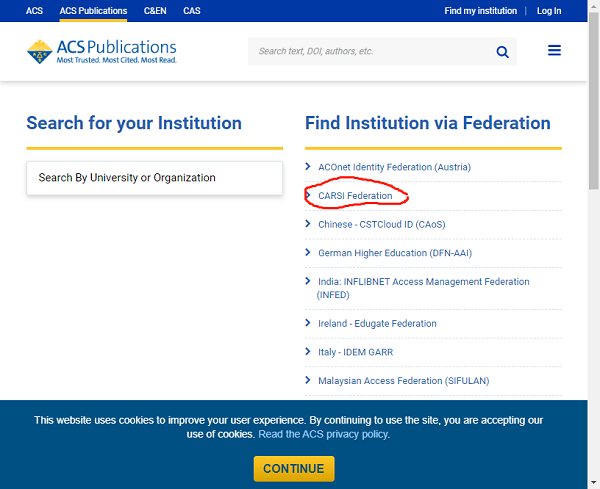Click the Log In link
The height and width of the screenshot is (489, 600).
click(x=549, y=11)
